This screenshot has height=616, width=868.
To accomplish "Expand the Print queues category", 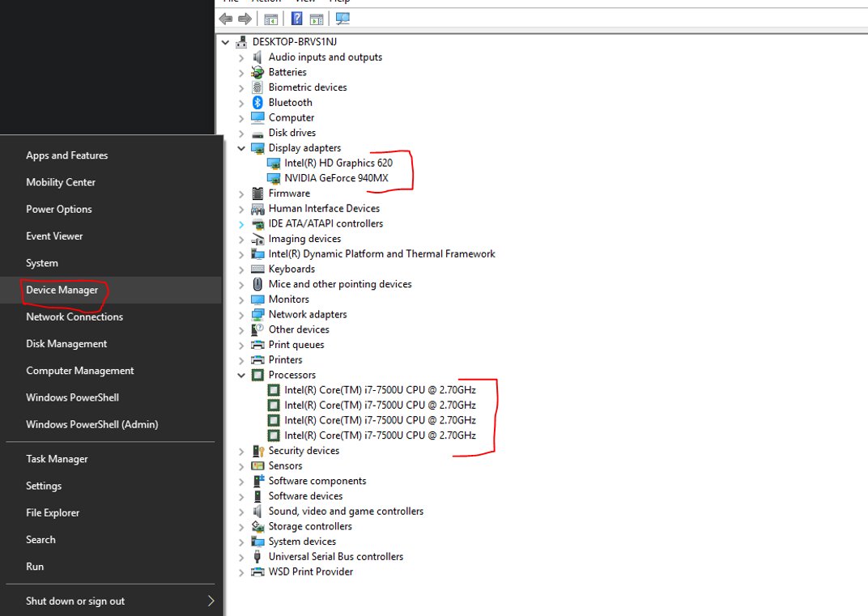I will click(241, 346).
